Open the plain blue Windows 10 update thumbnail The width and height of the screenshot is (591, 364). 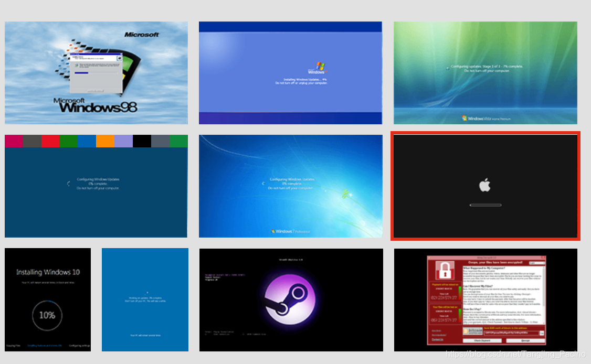145,300
